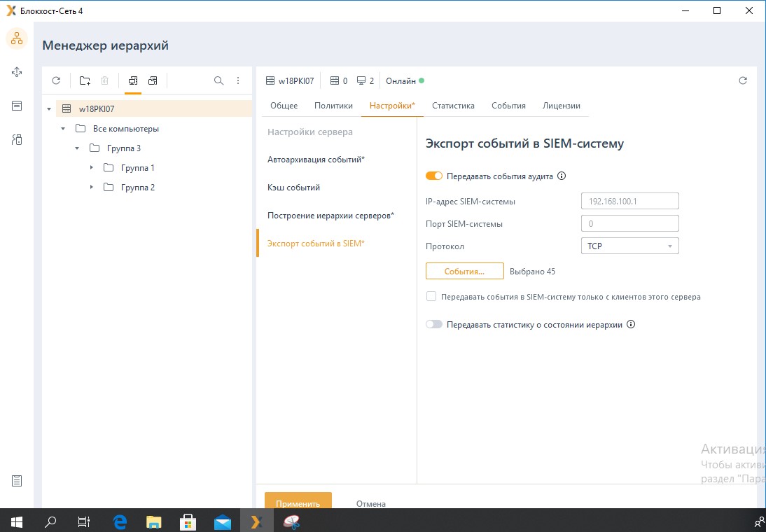The width and height of the screenshot is (766, 532).
Task: Select the servers view toolbar icon
Action: (153, 80)
